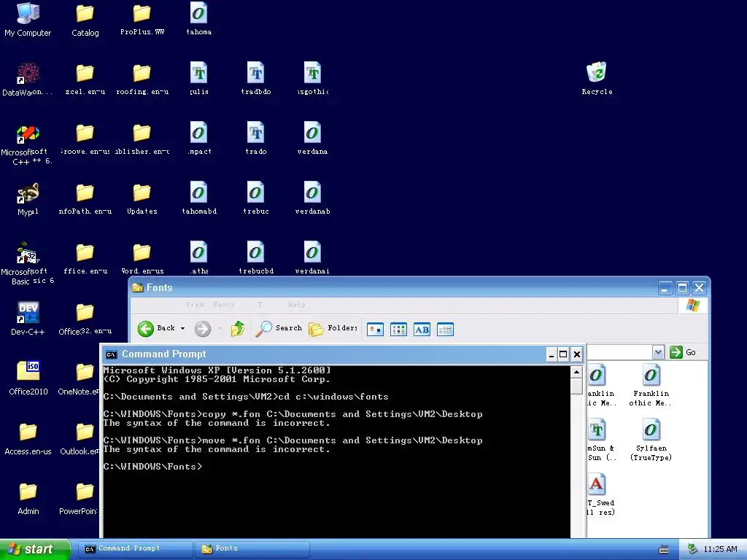Select the Dev-C++ desktop shortcut

click(x=28, y=319)
